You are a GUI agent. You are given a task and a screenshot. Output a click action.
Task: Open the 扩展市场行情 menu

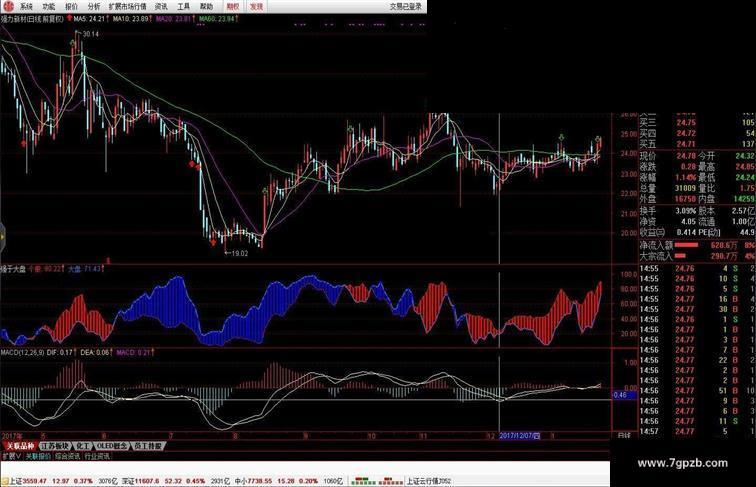pos(127,7)
